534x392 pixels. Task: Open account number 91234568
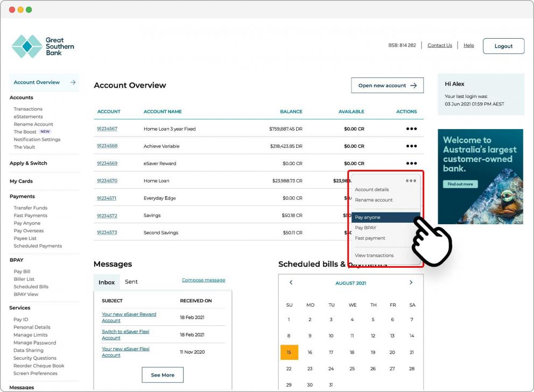coord(107,146)
